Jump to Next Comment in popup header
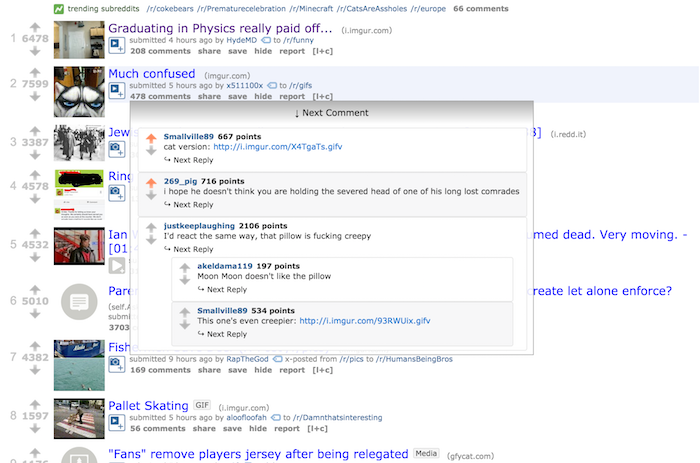 [332, 113]
